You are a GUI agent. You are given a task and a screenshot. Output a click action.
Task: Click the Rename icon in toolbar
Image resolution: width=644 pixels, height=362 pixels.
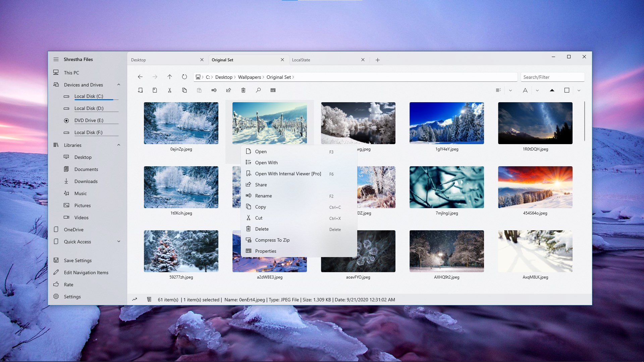click(x=214, y=90)
